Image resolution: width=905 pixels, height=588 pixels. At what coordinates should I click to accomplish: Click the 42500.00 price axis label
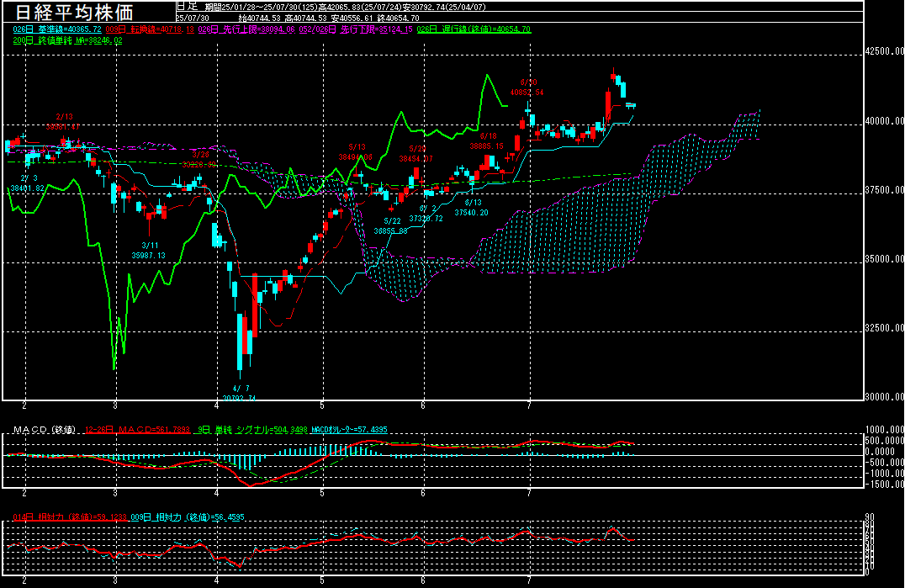coord(884,51)
